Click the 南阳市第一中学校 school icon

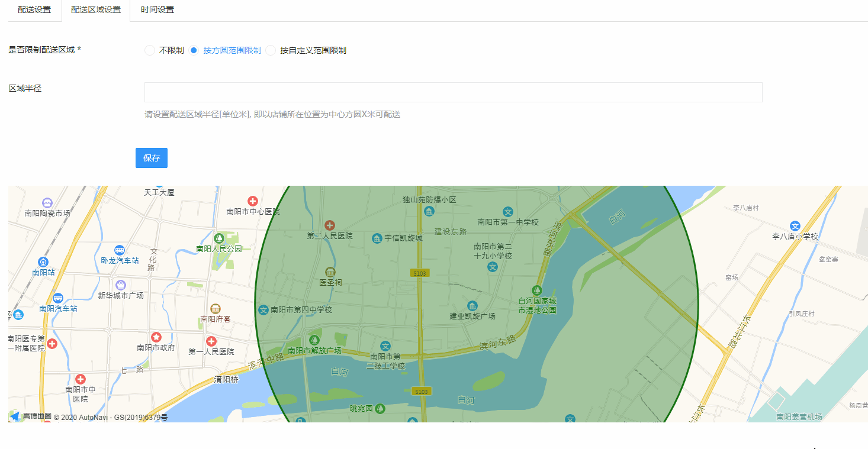tap(507, 211)
